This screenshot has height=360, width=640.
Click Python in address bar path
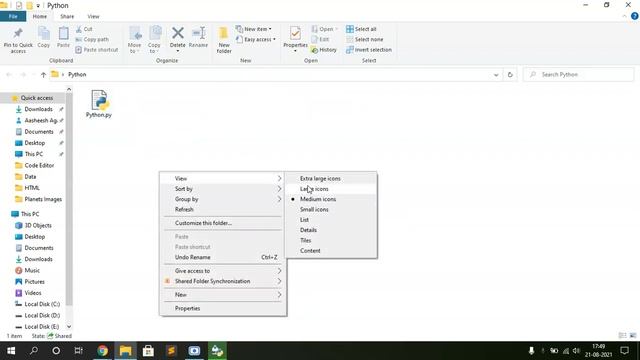pyautogui.click(x=77, y=75)
